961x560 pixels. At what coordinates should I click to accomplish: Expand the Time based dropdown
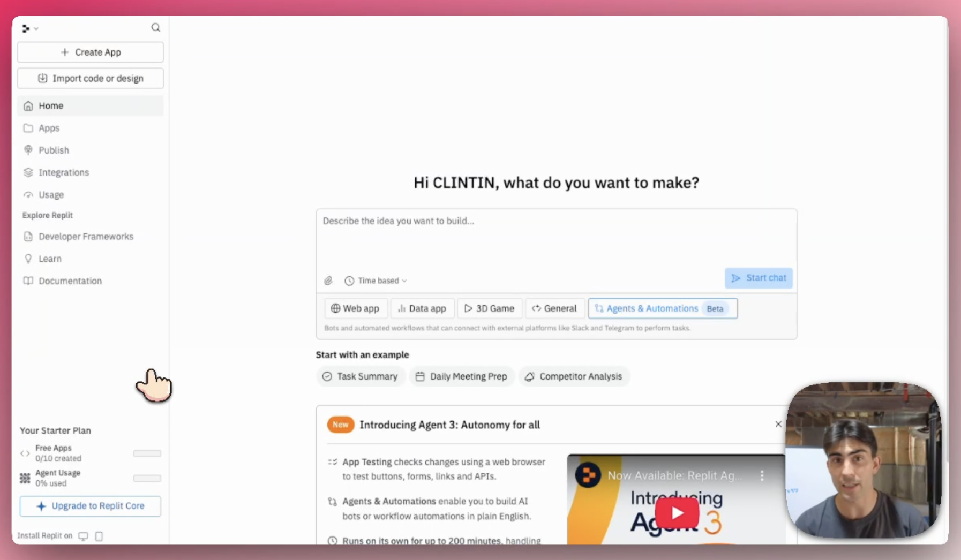[376, 281]
